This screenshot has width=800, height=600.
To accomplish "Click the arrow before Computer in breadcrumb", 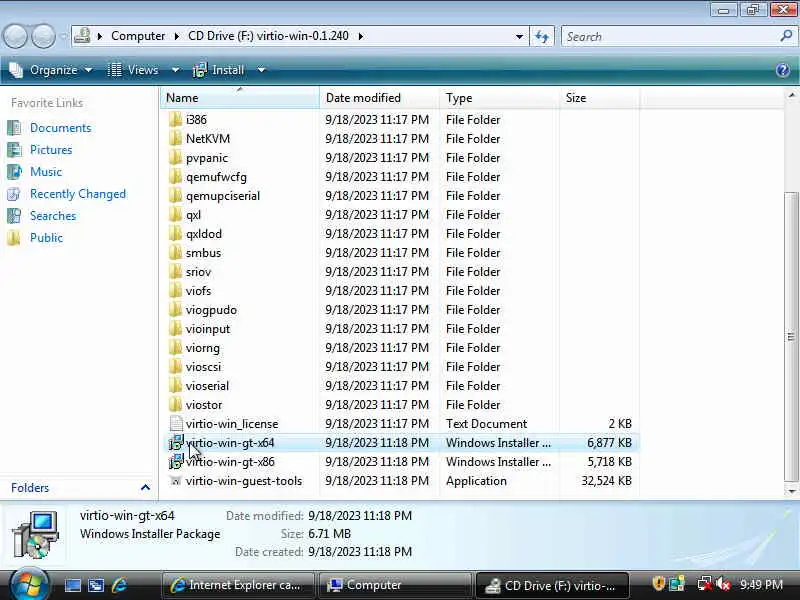I will click(x=100, y=36).
